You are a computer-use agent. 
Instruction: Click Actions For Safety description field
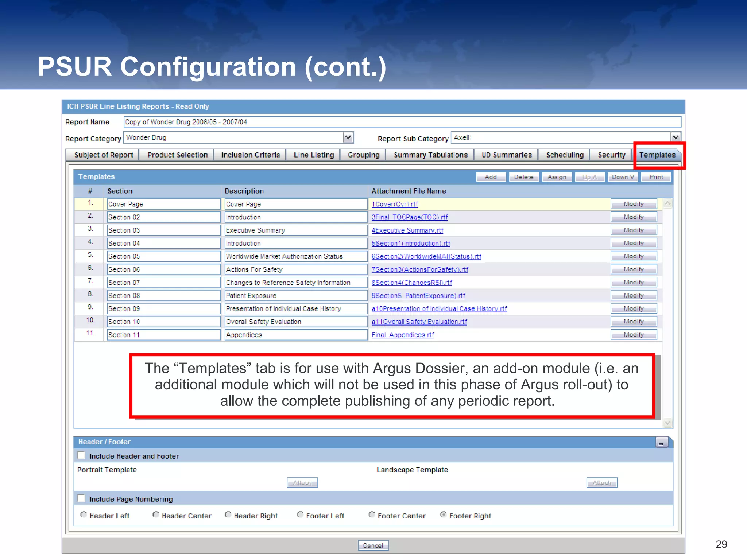[296, 269]
